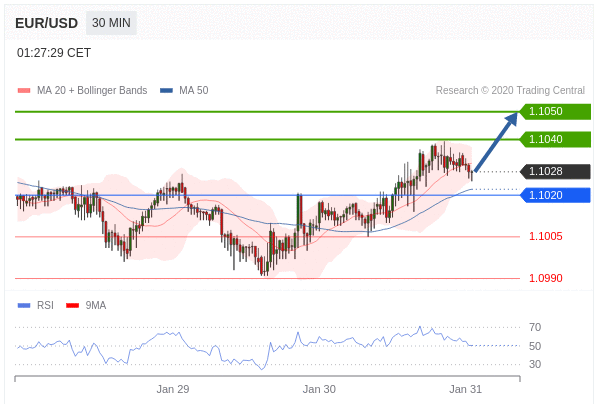Click the RSI legend label
Viewport: 600px width, 411px height.
tap(45, 305)
